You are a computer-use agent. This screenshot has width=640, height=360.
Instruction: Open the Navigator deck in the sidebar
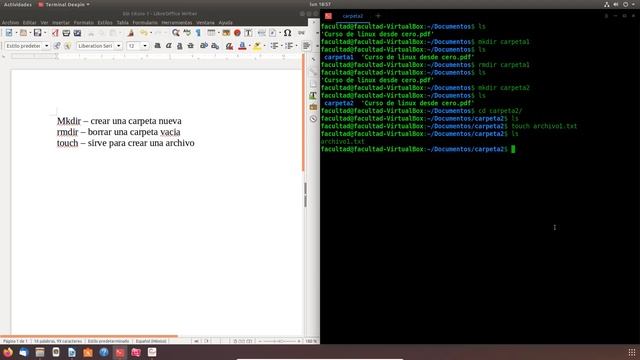pos(313,119)
